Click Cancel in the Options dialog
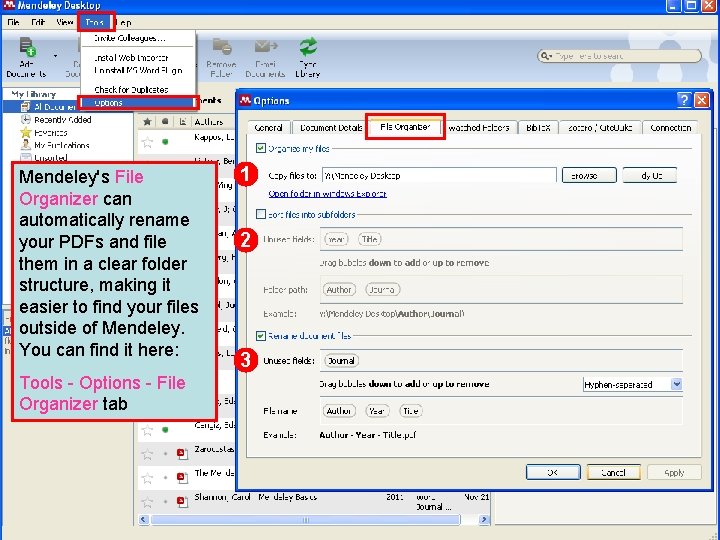This screenshot has width=720, height=540. [613, 472]
